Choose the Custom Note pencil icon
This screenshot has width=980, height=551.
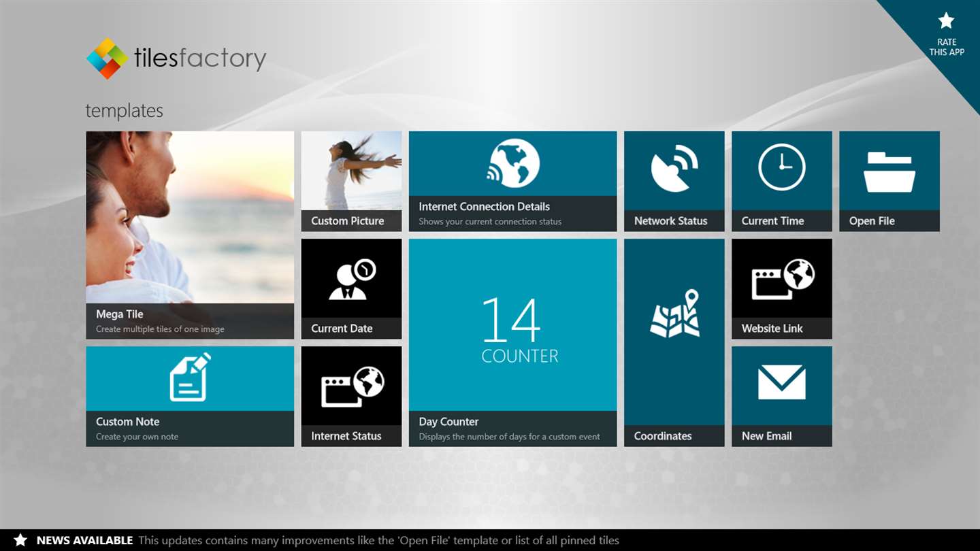(190, 377)
